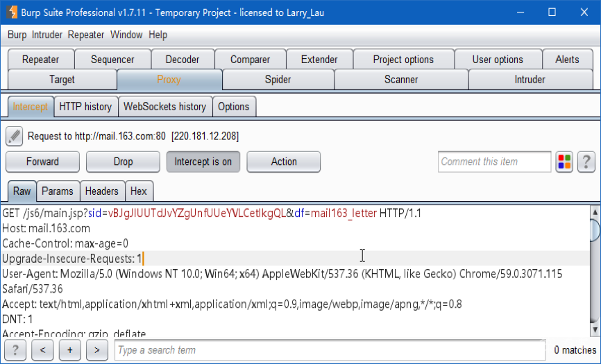
Task: Forward the intercepted request
Action: coord(42,162)
